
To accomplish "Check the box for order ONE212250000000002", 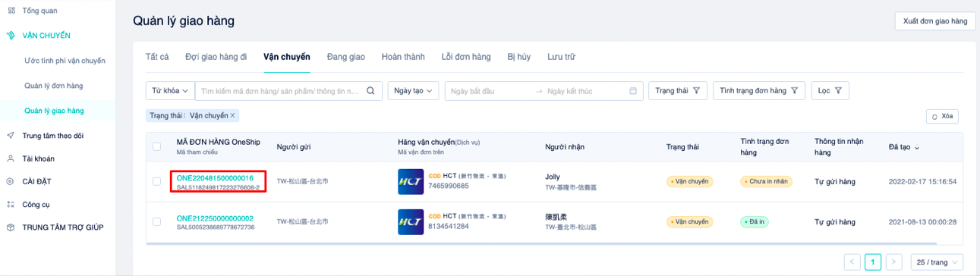I will click(156, 221).
